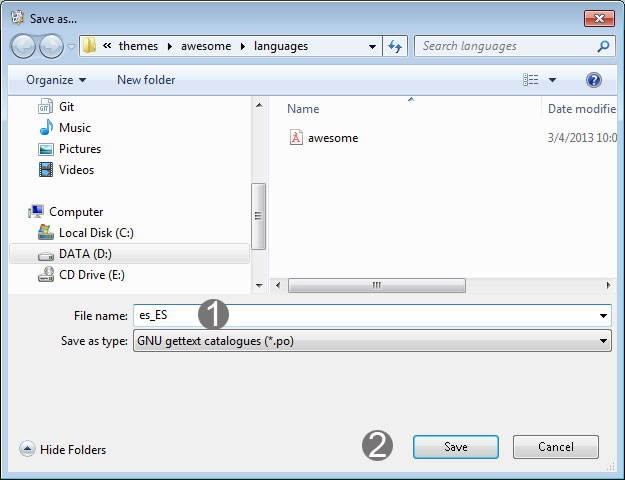Click the Save button

point(455,447)
